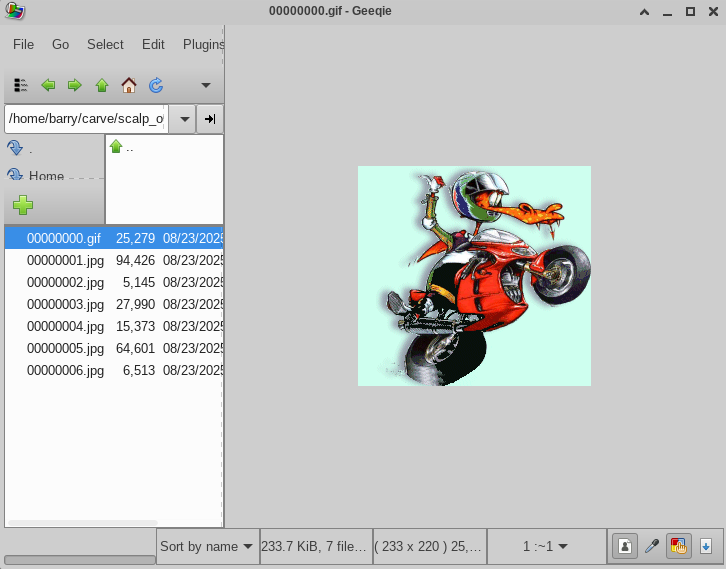The height and width of the screenshot is (569, 726).
Task: Select file 00000001.jpg
Action: (x=114, y=260)
